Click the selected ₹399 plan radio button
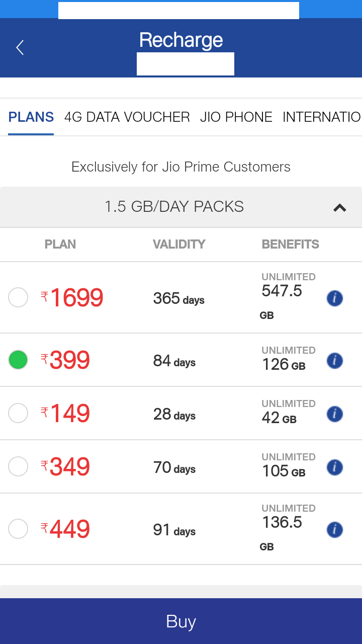This screenshot has width=362, height=644. click(18, 360)
